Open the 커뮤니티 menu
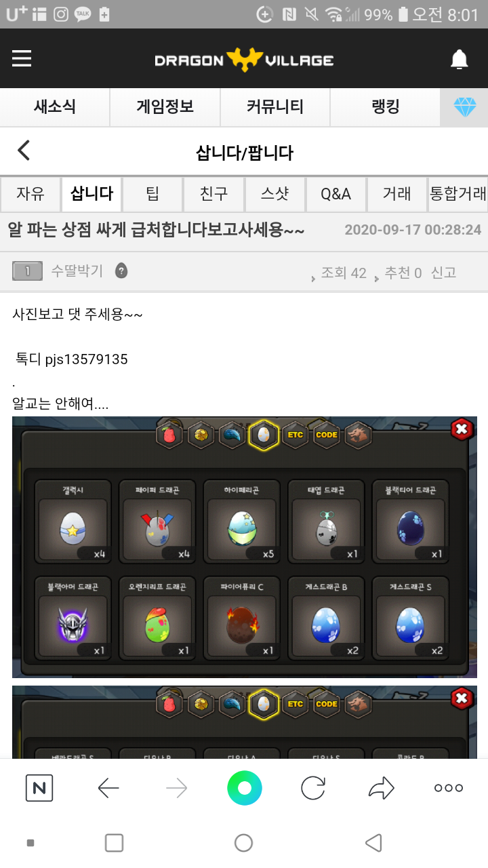This screenshot has width=488, height=868. [x=274, y=107]
